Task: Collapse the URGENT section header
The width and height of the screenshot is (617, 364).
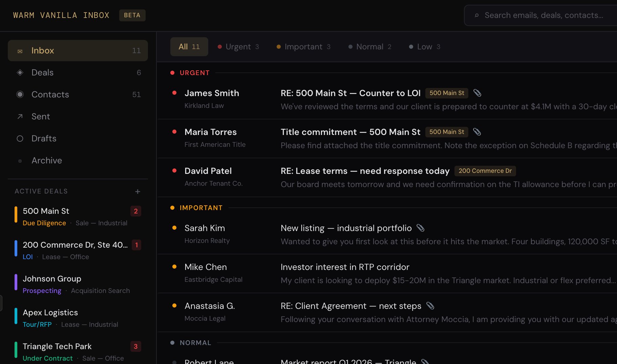Action: (x=194, y=73)
